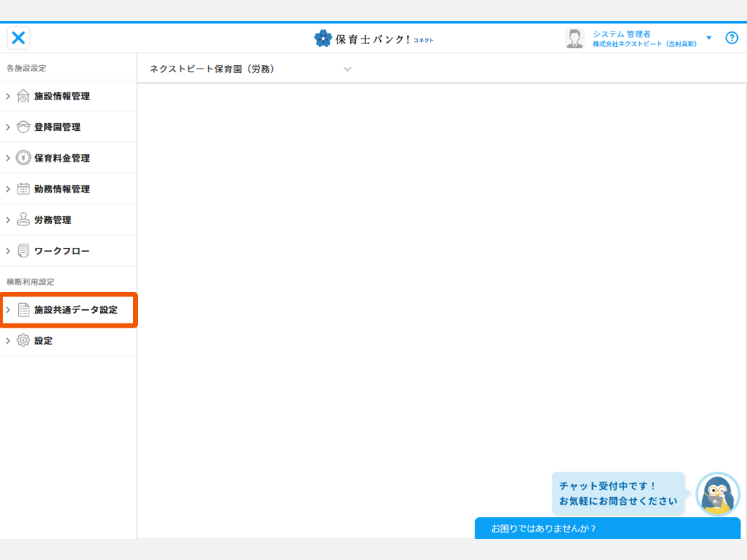Screen dimensions: 747x560
Task: Click the yen coin fee icon
Action: (x=23, y=157)
